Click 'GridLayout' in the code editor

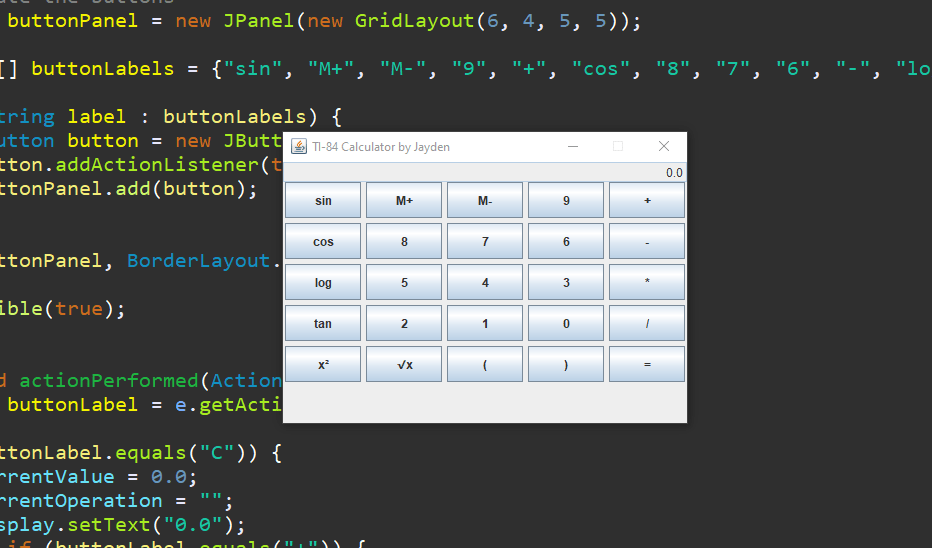coord(414,21)
